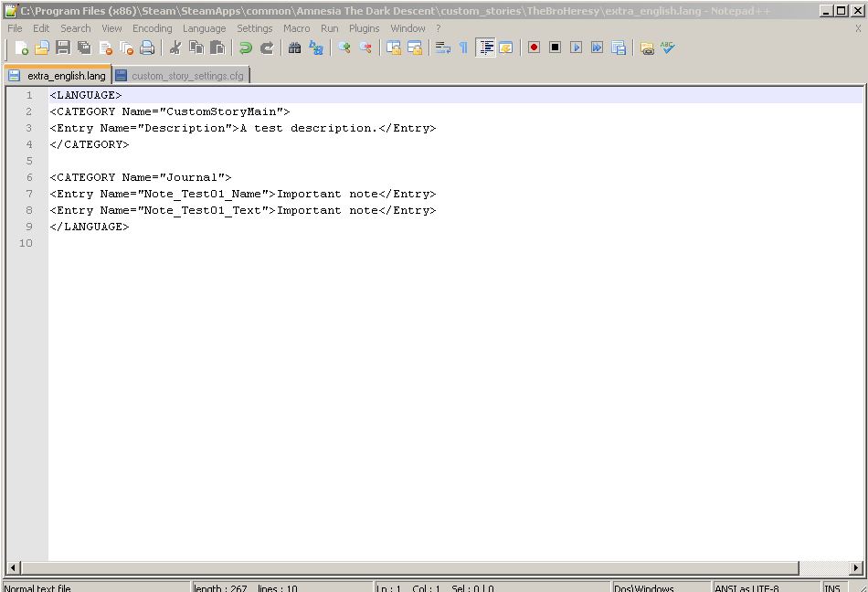Open the Language menu
Viewport: 868px width, 592px height.
[x=204, y=28]
